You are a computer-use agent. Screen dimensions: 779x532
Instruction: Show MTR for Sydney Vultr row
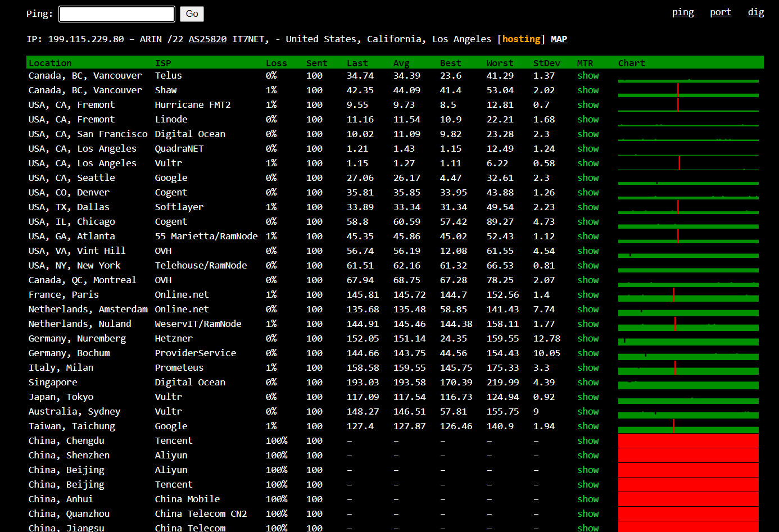(588, 412)
